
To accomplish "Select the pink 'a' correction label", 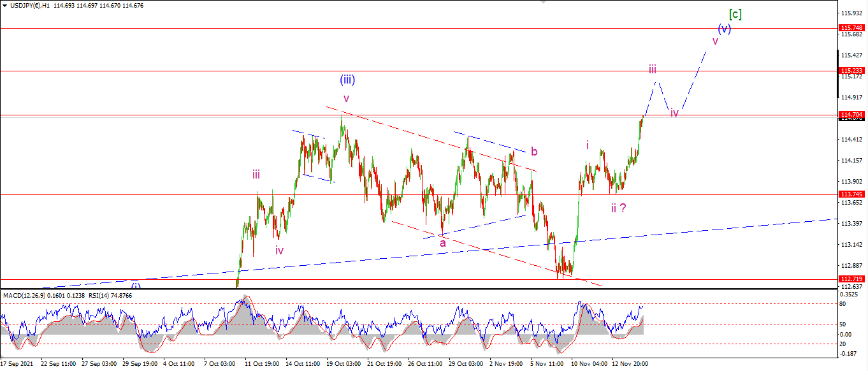I will click(x=442, y=242).
